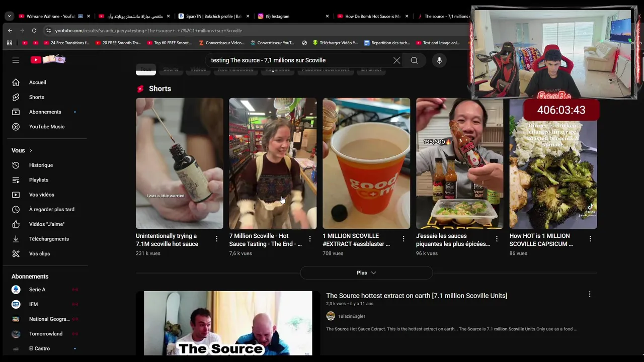This screenshot has width=644, height=362.
Task: Close the How Da Bomb Hot Sauce tab
Action: point(407,16)
